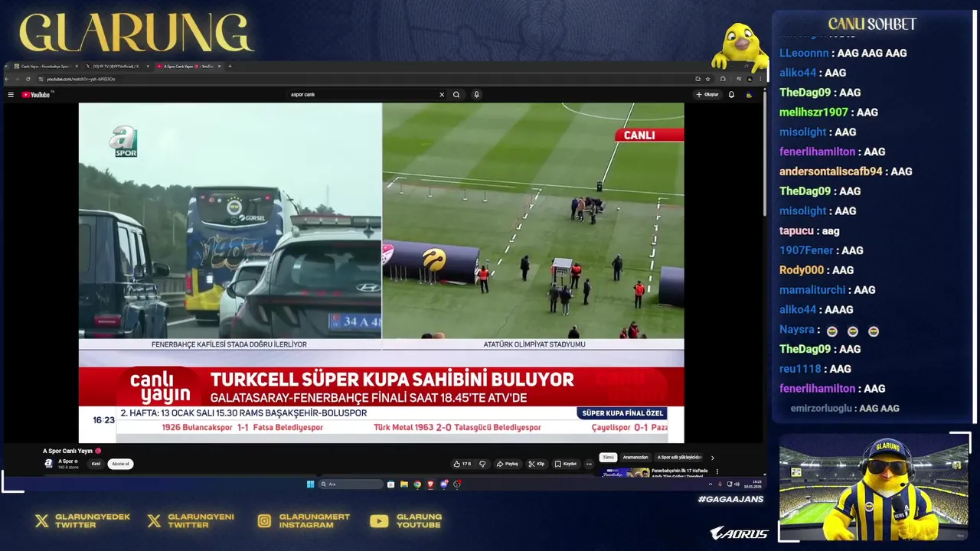Click the Windows taskbar search box
This screenshot has height=551, width=980.
(351, 484)
